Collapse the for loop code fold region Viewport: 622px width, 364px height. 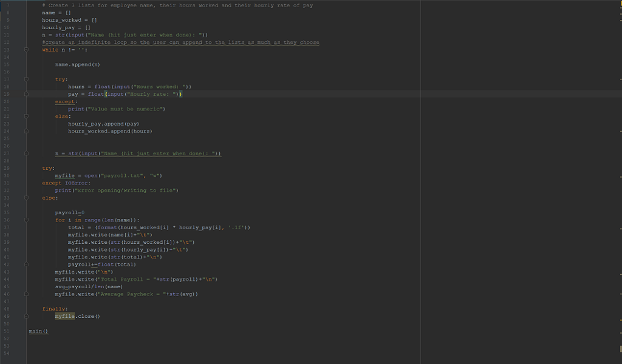pos(25,219)
